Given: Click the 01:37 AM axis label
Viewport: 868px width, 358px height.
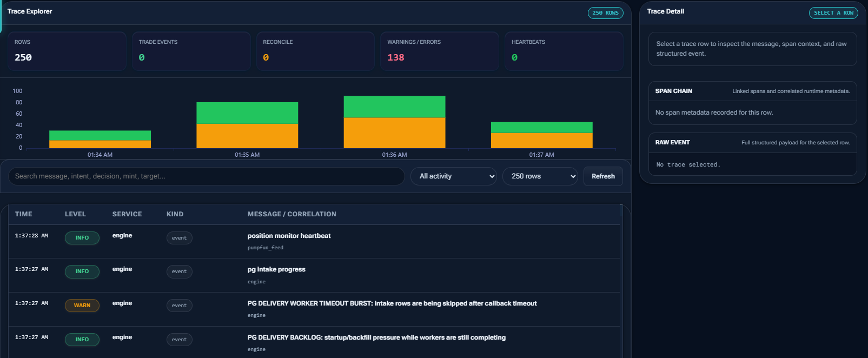Looking at the screenshot, I should pyautogui.click(x=541, y=155).
